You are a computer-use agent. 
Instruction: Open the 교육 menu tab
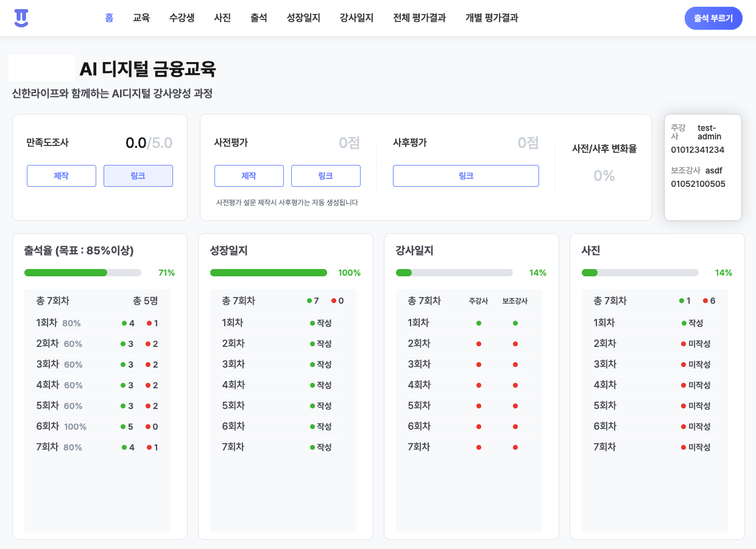click(141, 18)
